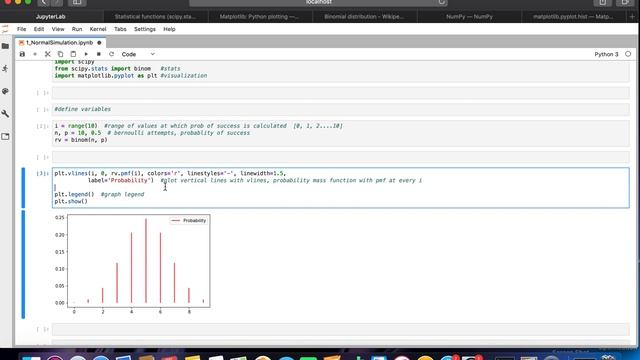The width and height of the screenshot is (640, 360).
Task: Switch to Binomial distribution Wikipedia browser tab
Action: click(364, 17)
